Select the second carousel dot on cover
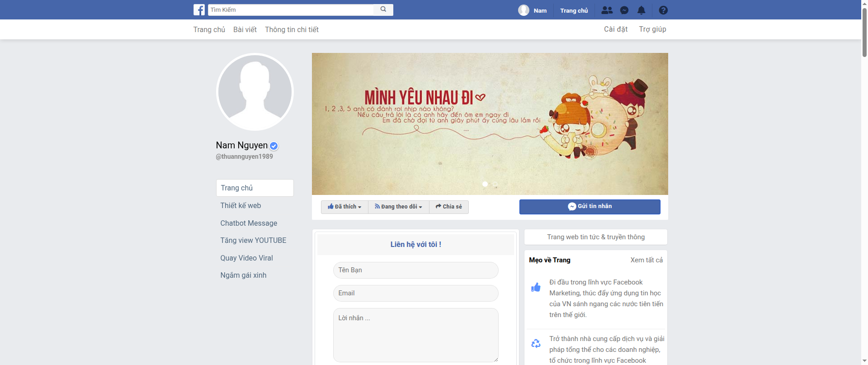Viewport: 868px width, 365px height. click(x=495, y=184)
